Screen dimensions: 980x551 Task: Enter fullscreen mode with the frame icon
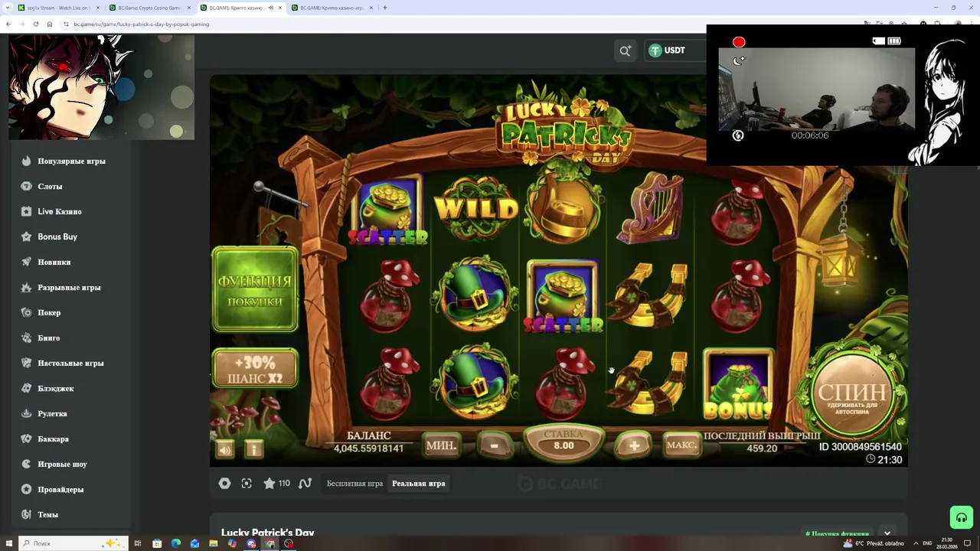247,483
